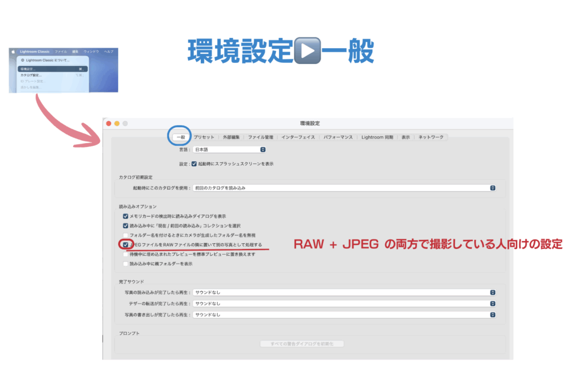
Task: Open 写真の書き出しが完了したら再生 sound dropdown
Action: click(x=344, y=314)
